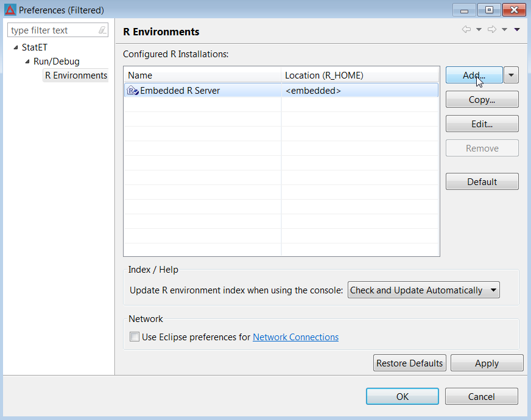Image resolution: width=531 pixels, height=420 pixels.
Task: Open the index update mode combo box
Action: [x=423, y=290]
